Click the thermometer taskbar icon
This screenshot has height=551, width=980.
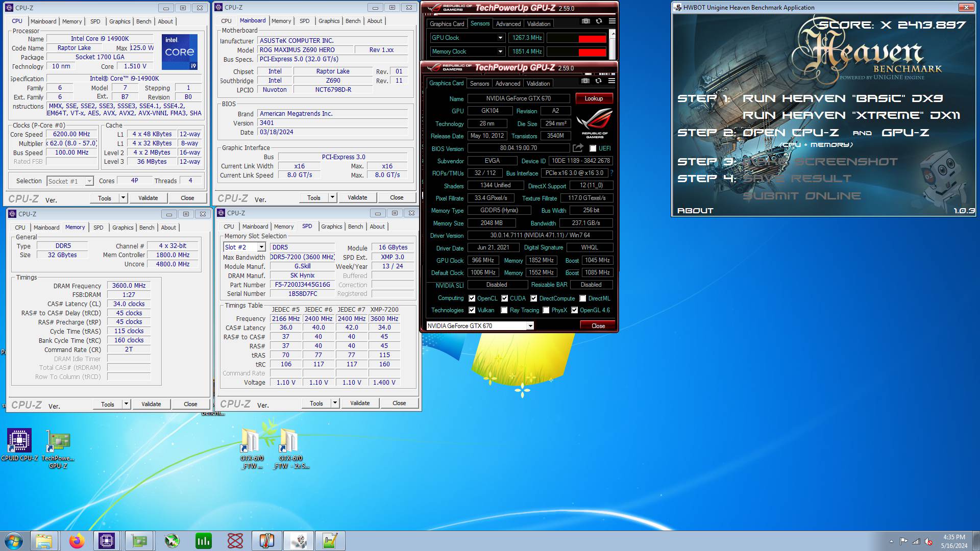click(267, 541)
